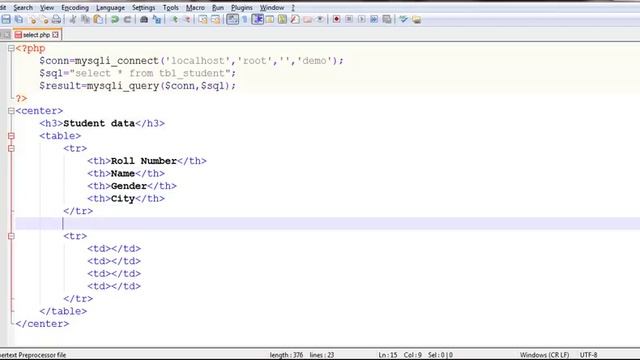The image size is (640, 360).
Task: Click the Print toolbar icon
Action: (x=56, y=19)
